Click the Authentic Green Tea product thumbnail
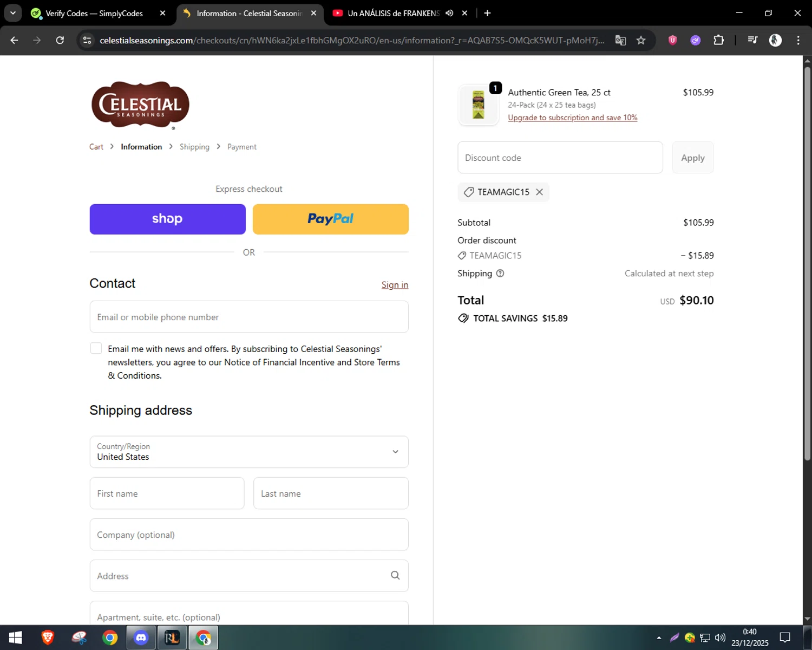812x650 pixels. coord(479,105)
